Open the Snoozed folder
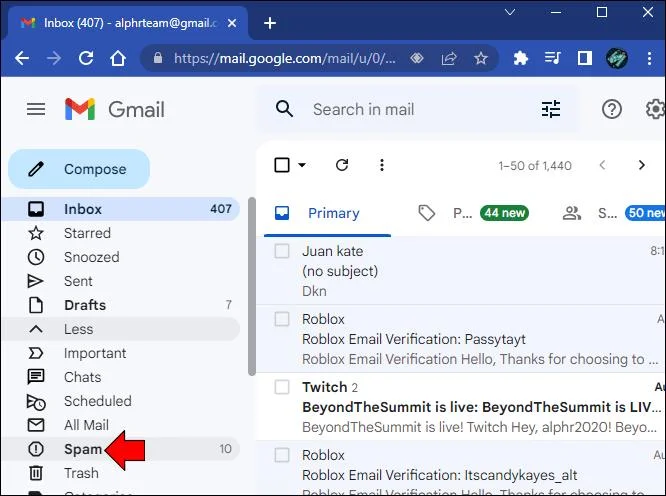Image resolution: width=666 pixels, height=496 pixels. (121, 257)
